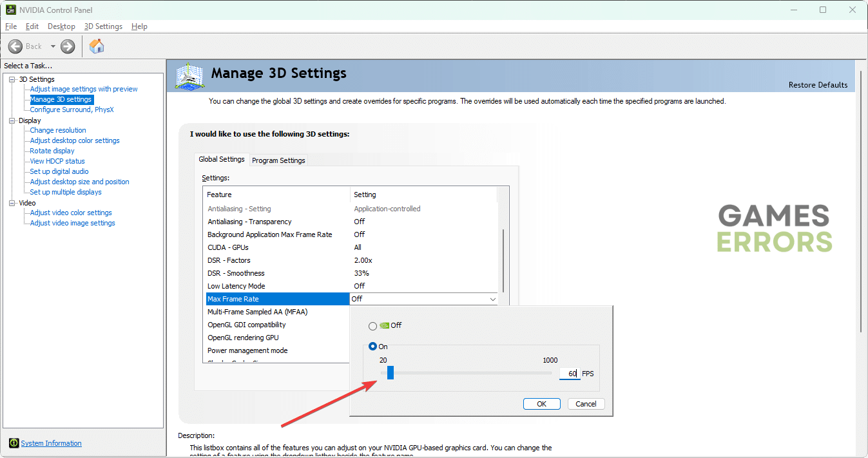Click the System Information icon
Screen dimensions: 868x458
(x=14, y=443)
